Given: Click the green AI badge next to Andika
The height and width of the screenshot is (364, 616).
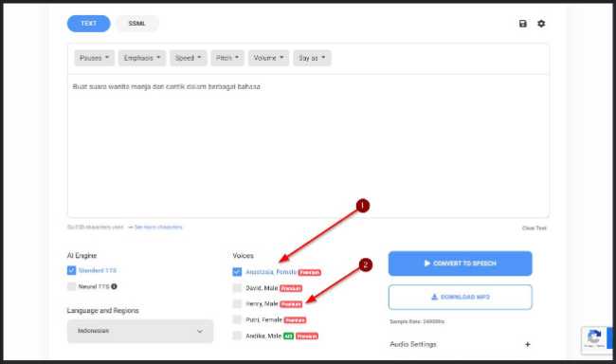Looking at the screenshot, I should [288, 337].
